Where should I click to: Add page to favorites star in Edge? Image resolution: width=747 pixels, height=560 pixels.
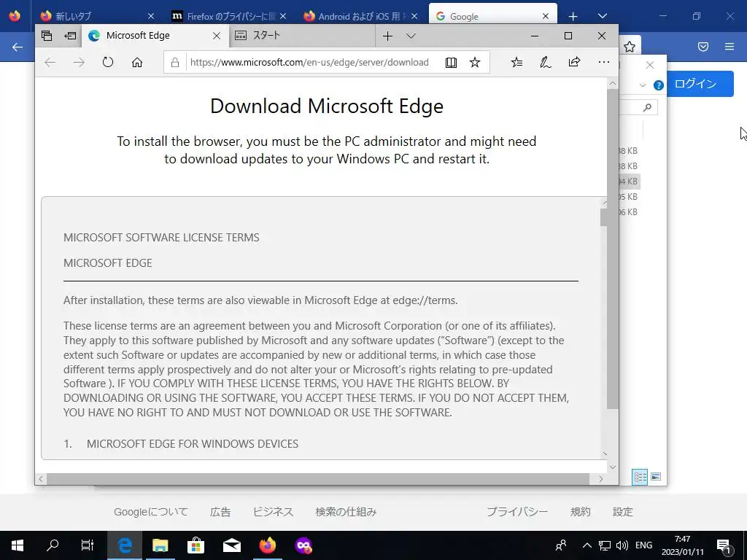[474, 63]
